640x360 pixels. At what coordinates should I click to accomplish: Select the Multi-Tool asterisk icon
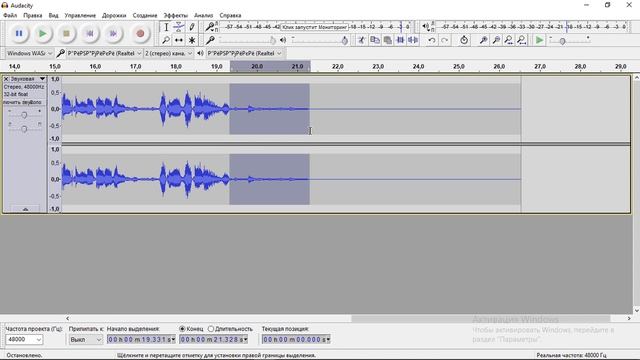[191, 40]
